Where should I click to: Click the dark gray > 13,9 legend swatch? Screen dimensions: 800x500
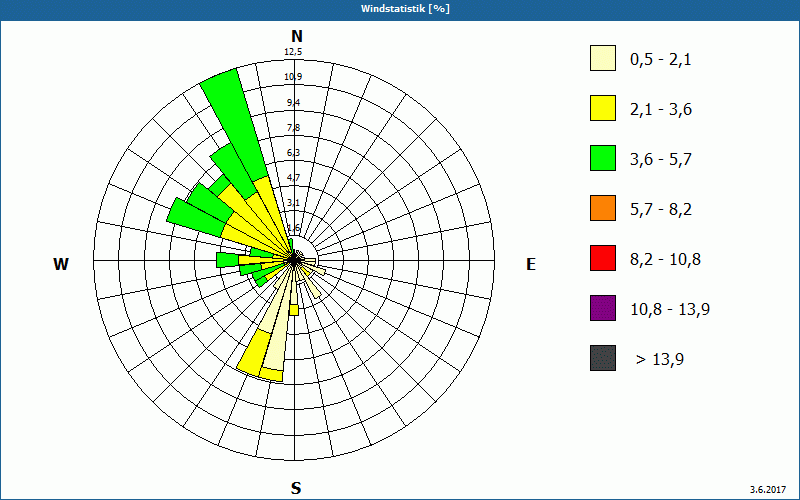tap(603, 358)
